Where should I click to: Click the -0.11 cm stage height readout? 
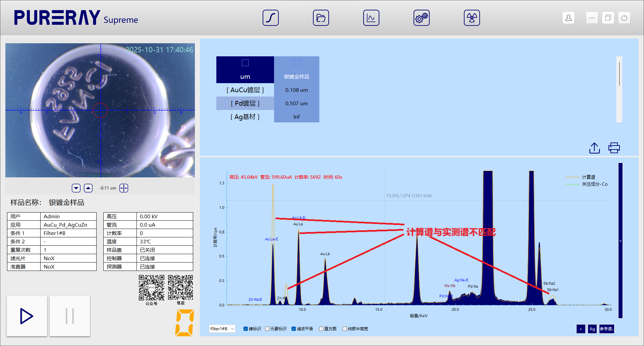108,188
